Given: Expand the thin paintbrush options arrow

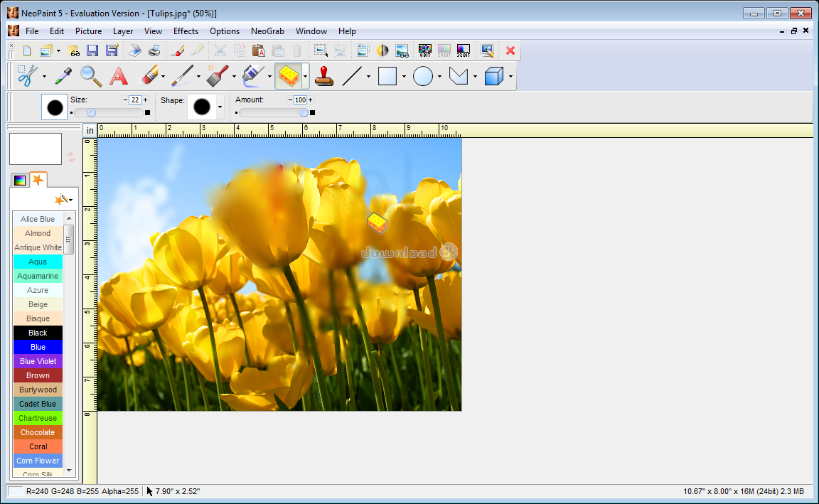Looking at the screenshot, I should pos(198,77).
